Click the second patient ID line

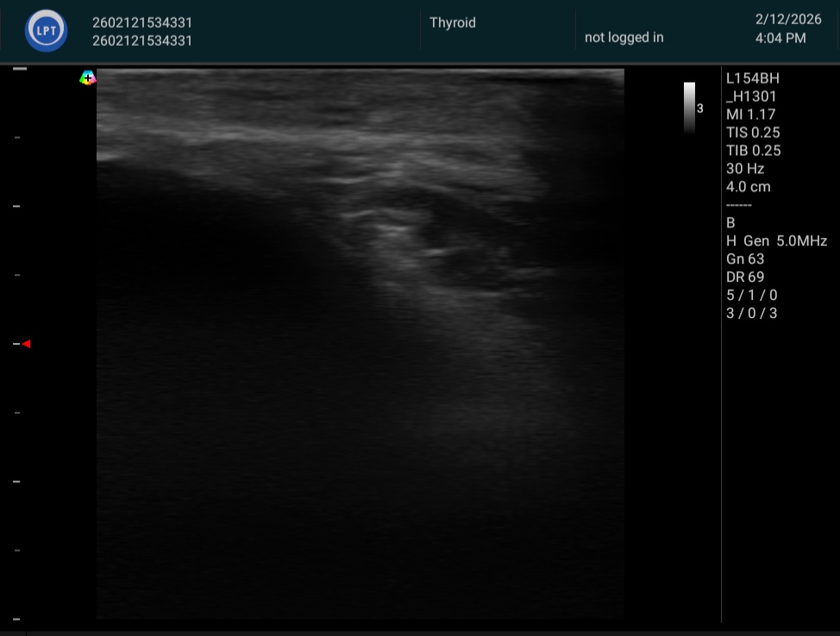tap(142, 41)
